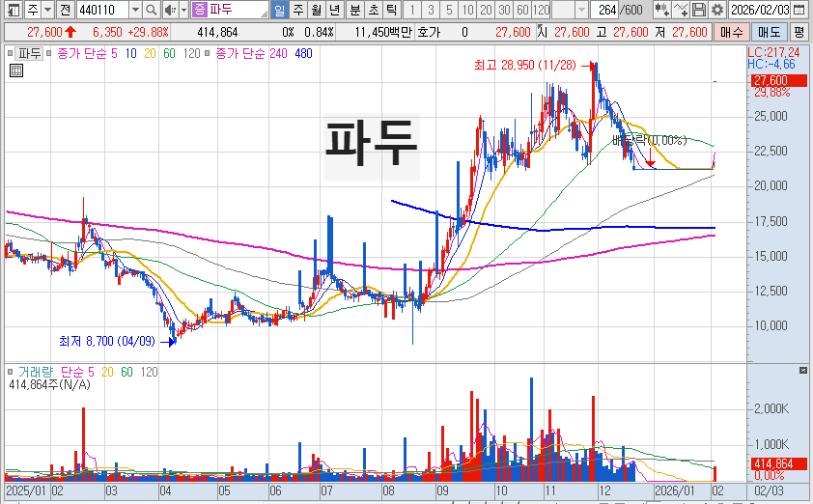
Task: Click the 종가 단순 5 10 legend text
Action: (97, 53)
